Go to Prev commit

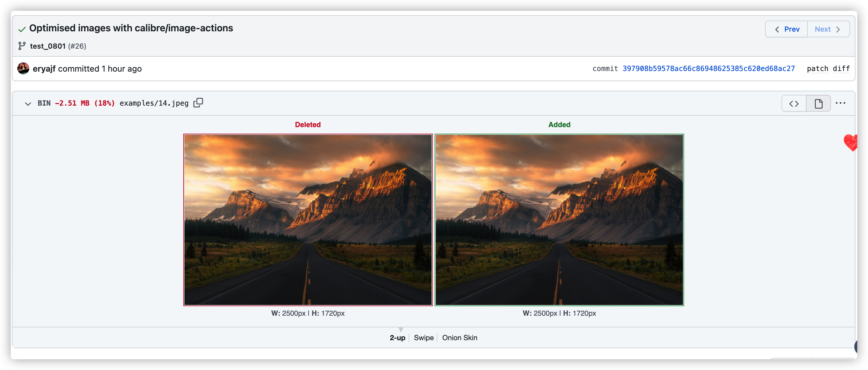786,29
